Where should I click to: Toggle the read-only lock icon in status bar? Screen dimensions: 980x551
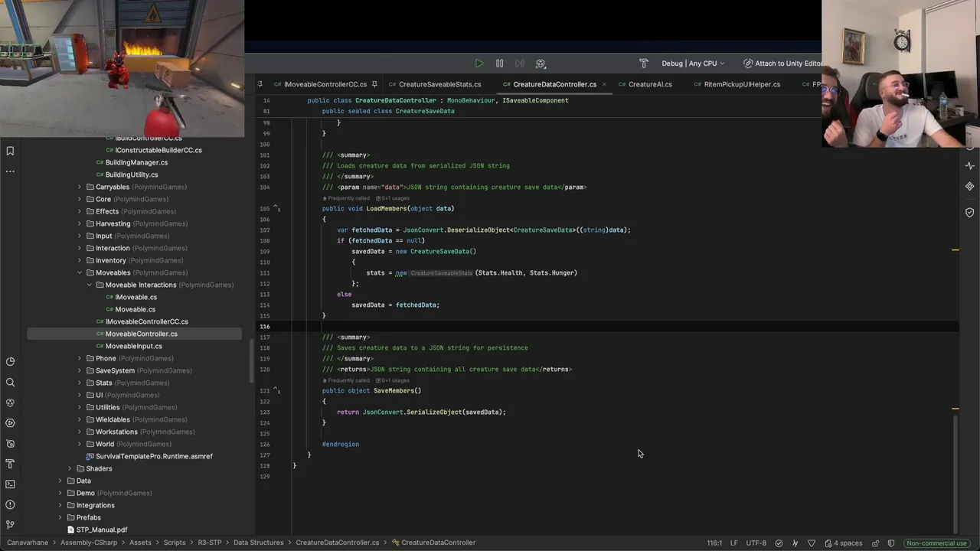click(x=876, y=543)
